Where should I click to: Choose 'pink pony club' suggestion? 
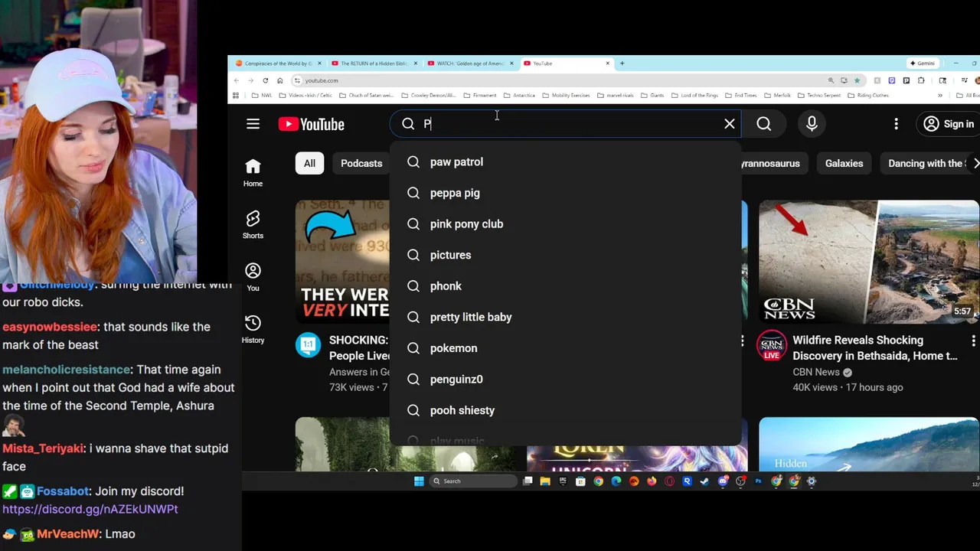(565, 224)
